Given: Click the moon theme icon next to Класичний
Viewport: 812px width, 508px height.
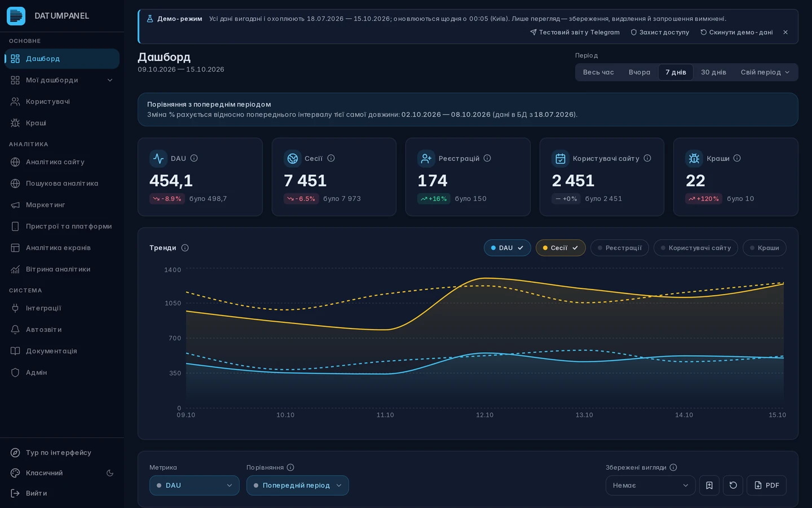Looking at the screenshot, I should [110, 473].
